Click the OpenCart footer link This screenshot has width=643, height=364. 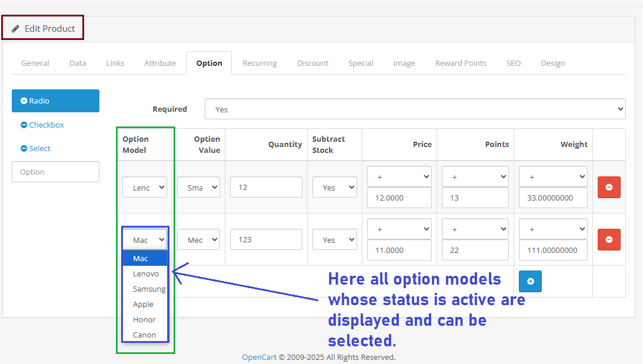(259, 357)
